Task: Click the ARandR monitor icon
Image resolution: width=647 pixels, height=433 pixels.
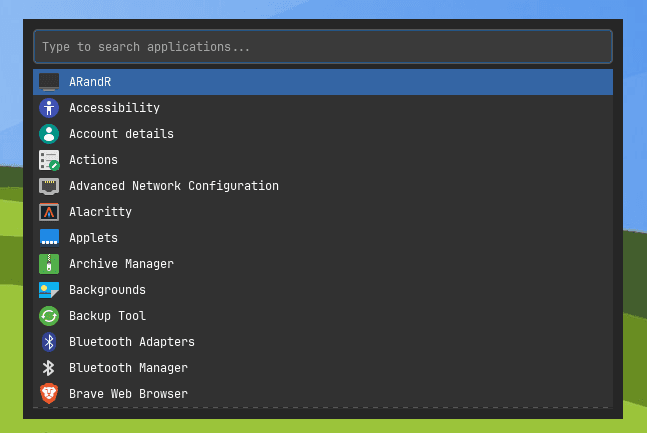Action: [x=49, y=82]
